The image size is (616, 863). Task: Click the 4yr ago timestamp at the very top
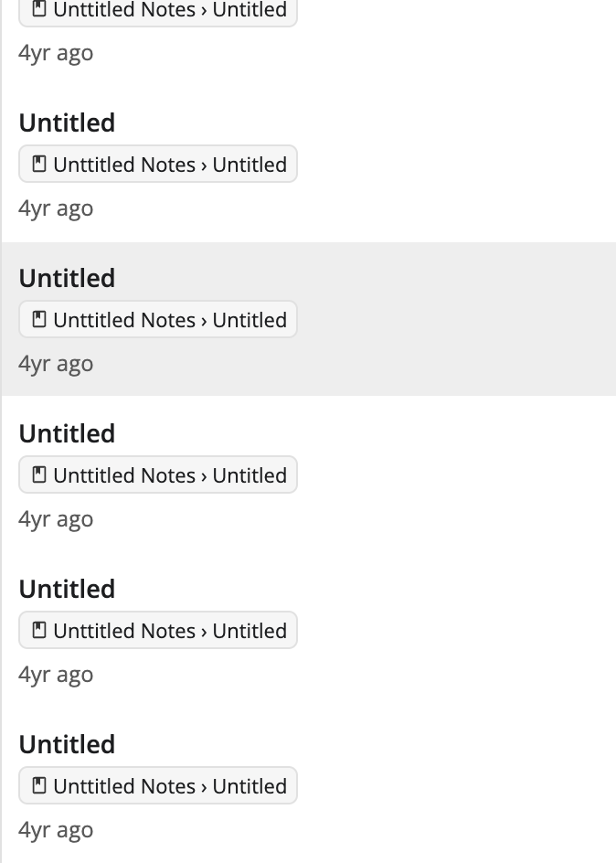point(56,52)
